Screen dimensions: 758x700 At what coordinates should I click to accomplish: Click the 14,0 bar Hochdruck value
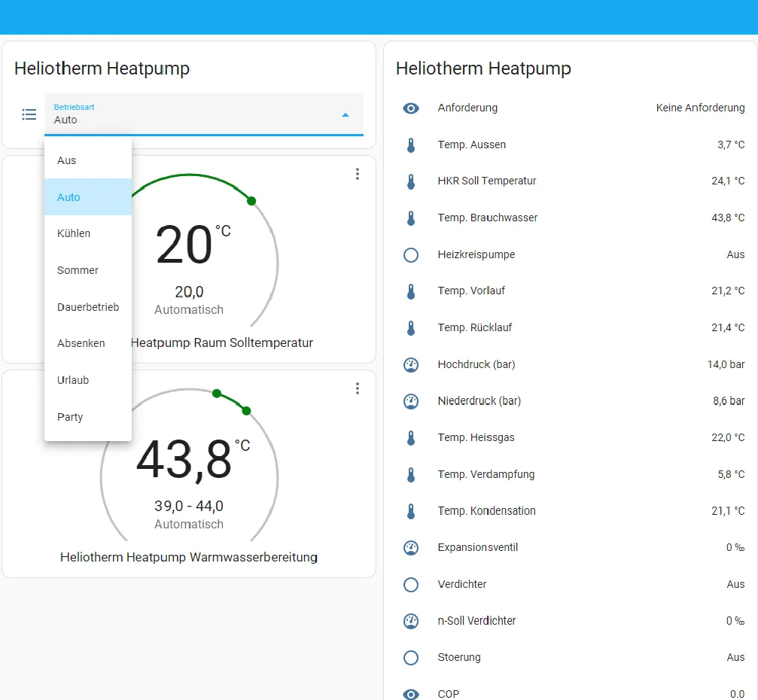point(726,364)
